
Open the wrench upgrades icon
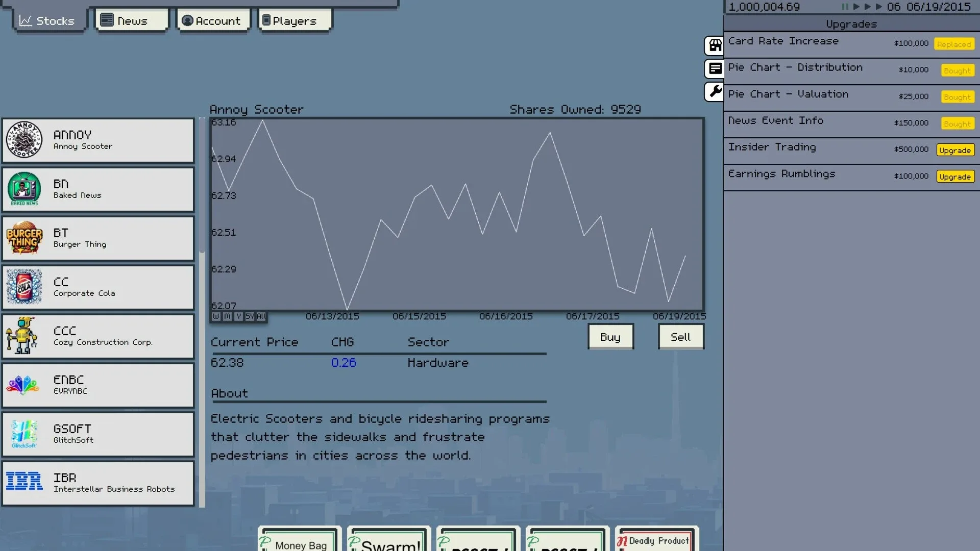[715, 92]
